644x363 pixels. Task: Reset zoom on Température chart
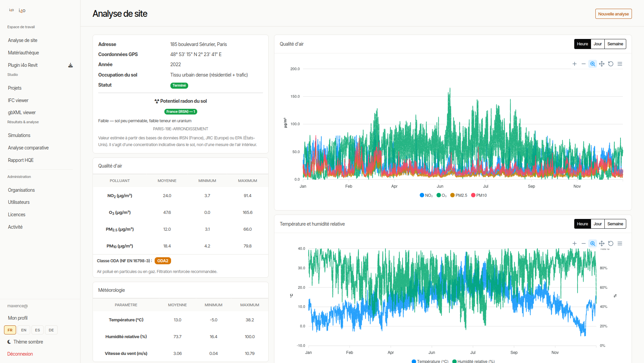tap(611, 243)
